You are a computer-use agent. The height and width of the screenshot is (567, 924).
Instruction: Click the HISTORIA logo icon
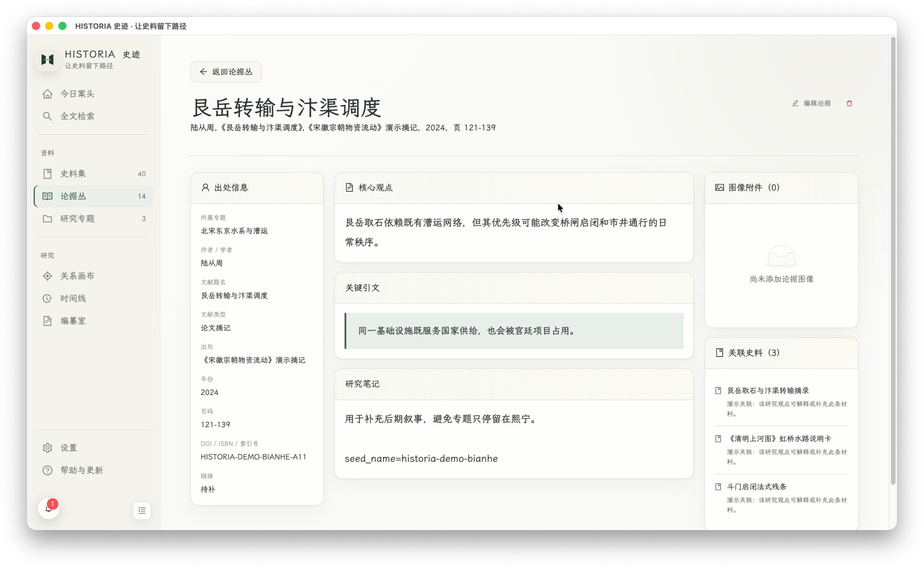click(x=48, y=59)
